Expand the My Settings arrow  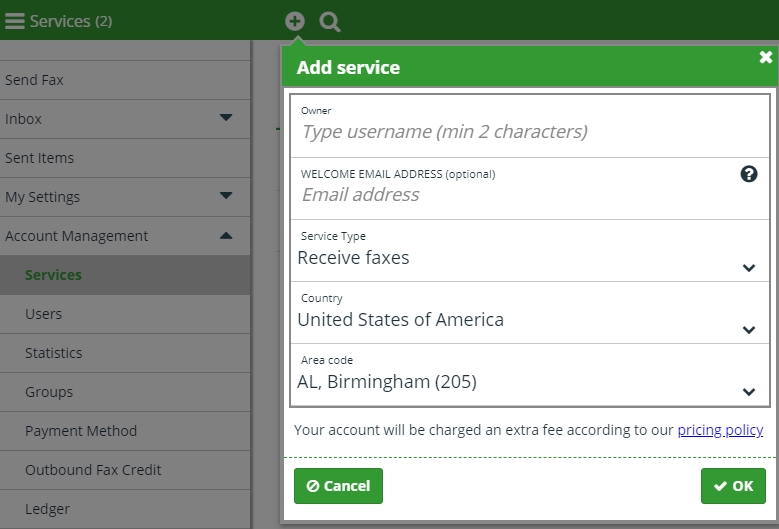pyautogui.click(x=226, y=196)
